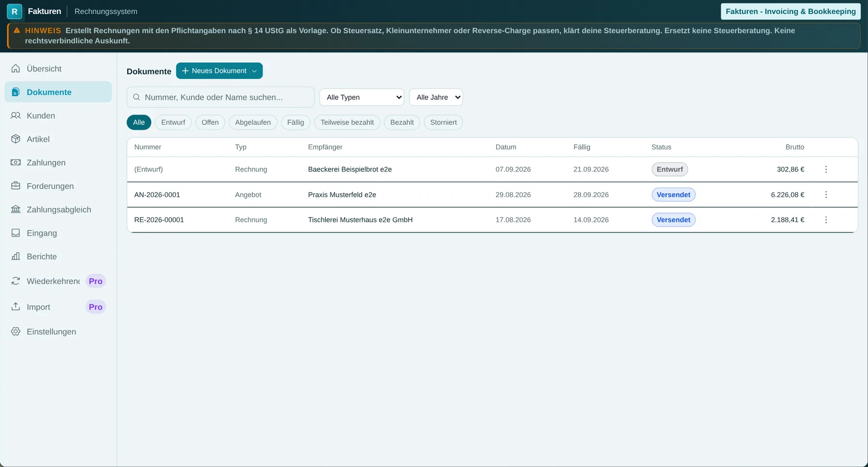This screenshot has width=868, height=467.
Task: Filter documents by Fällig
Action: pos(296,122)
